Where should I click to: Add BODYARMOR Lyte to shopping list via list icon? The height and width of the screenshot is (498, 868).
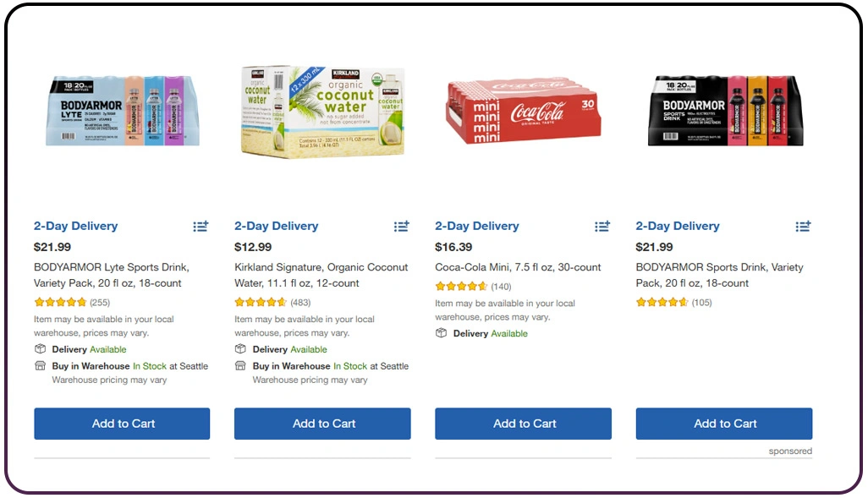tap(200, 226)
